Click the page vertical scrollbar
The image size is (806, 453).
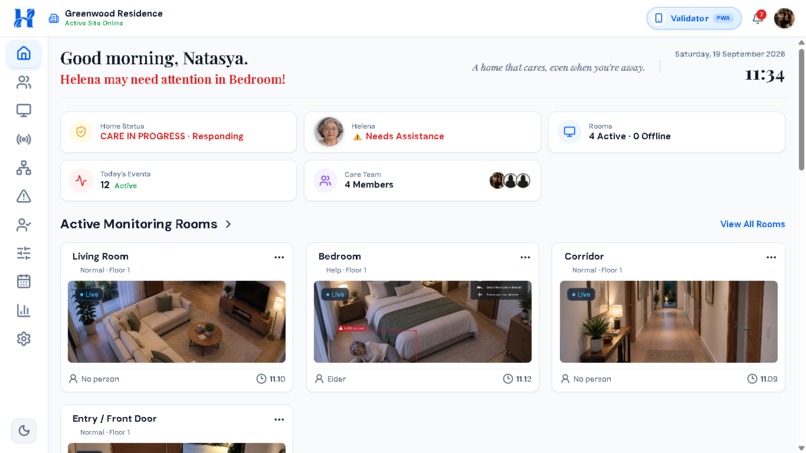click(x=801, y=108)
